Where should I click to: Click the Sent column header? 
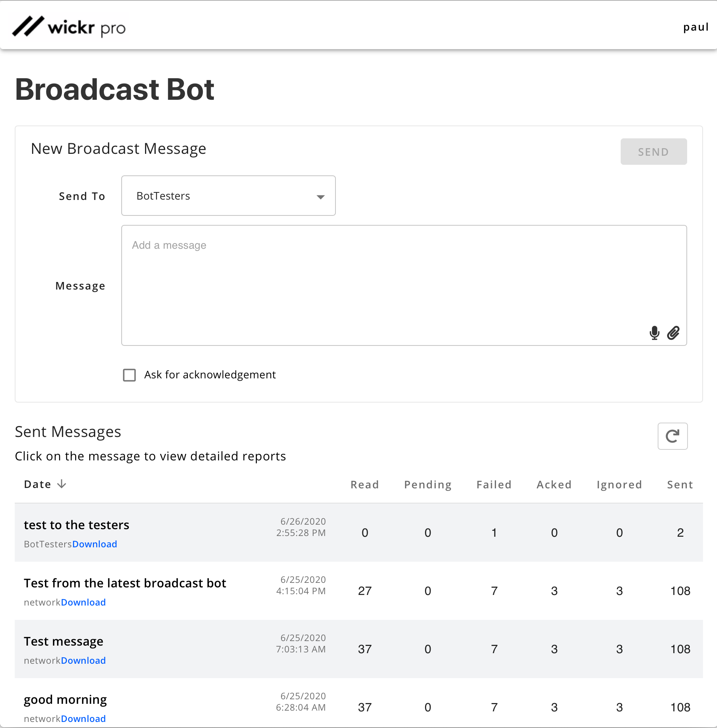680,485
